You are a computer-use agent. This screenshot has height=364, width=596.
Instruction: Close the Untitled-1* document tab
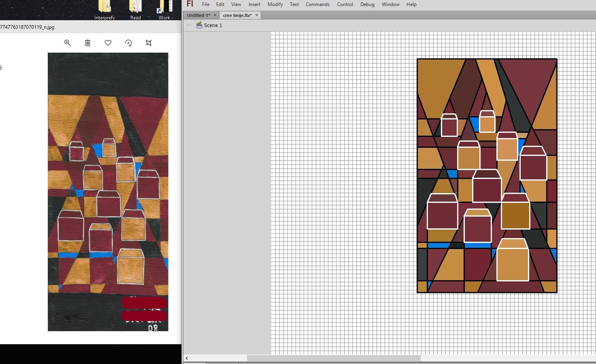coord(215,15)
